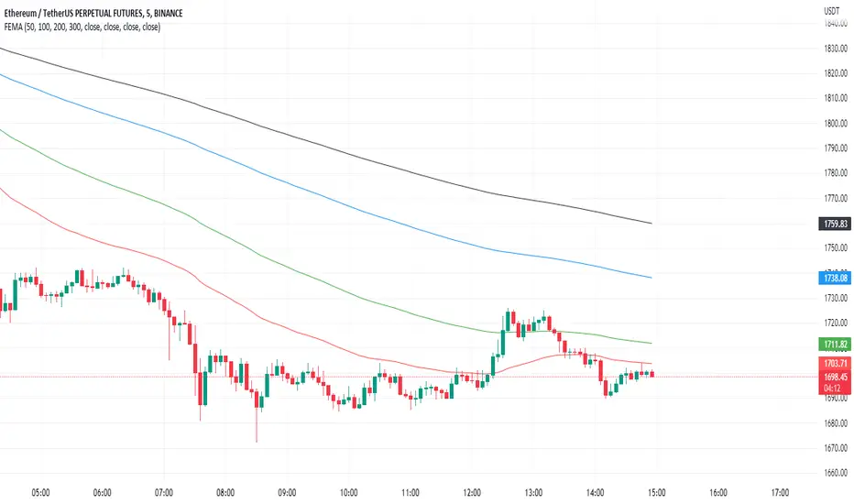Click the black 300 EMA line
854x504 pixels.
pyautogui.click(x=327, y=148)
